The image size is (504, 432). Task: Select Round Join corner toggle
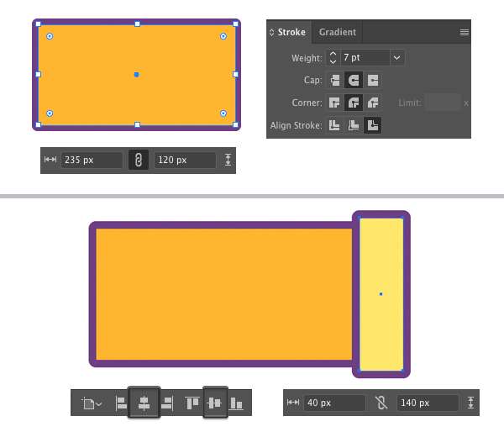click(354, 103)
